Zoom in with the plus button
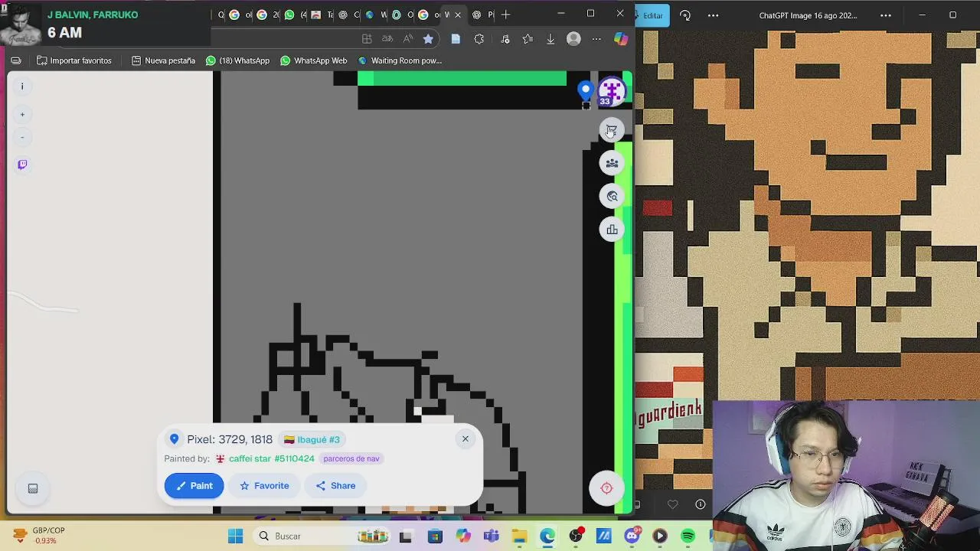The image size is (980, 551). point(22,115)
